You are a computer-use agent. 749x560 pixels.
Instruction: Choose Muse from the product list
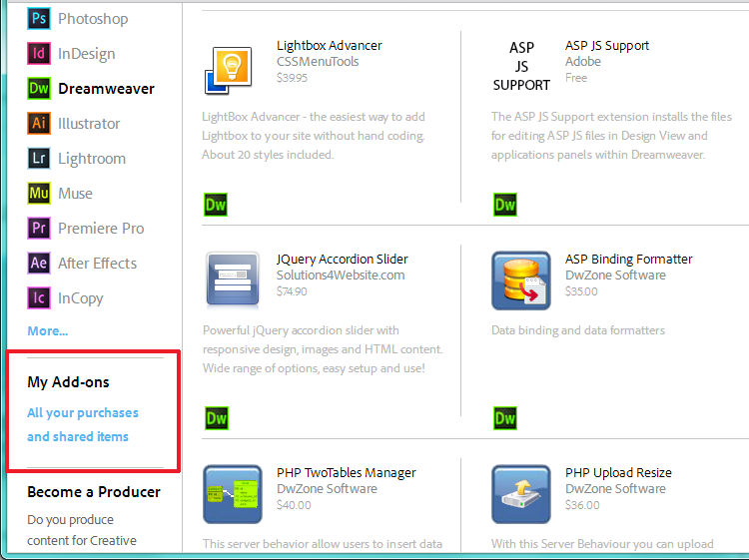76,194
